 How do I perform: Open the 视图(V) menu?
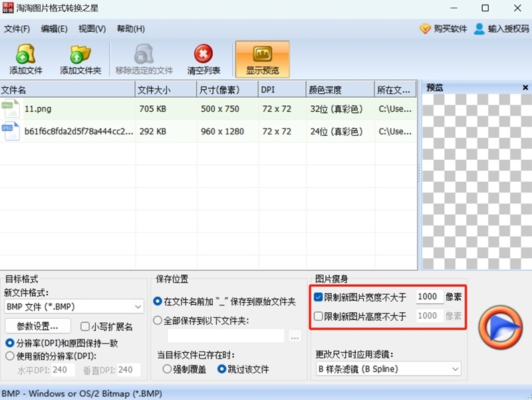(x=92, y=29)
